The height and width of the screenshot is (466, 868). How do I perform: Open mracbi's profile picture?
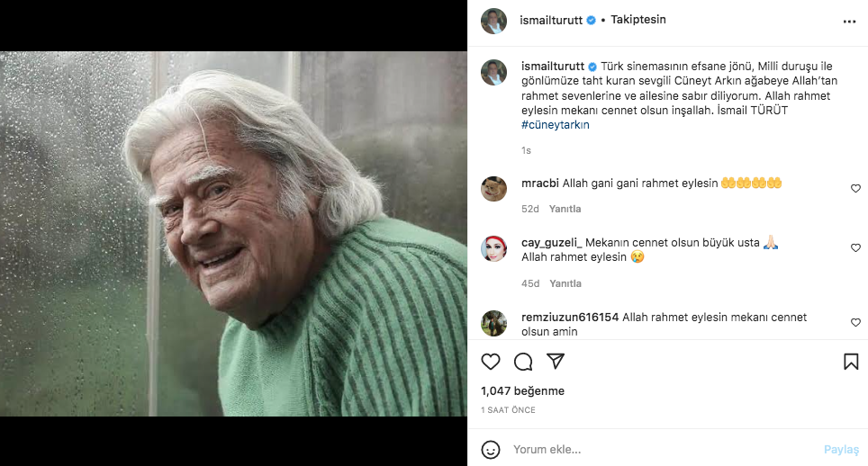point(493,189)
